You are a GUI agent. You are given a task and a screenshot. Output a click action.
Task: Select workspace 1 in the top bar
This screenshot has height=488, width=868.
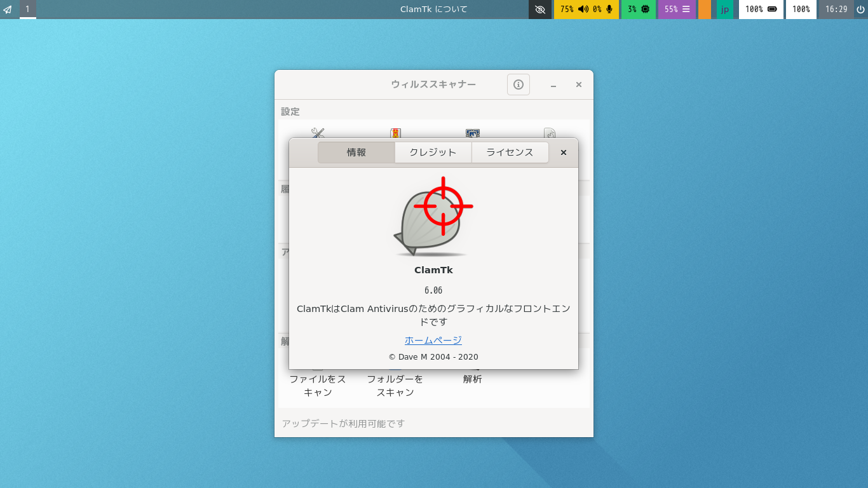click(x=27, y=10)
